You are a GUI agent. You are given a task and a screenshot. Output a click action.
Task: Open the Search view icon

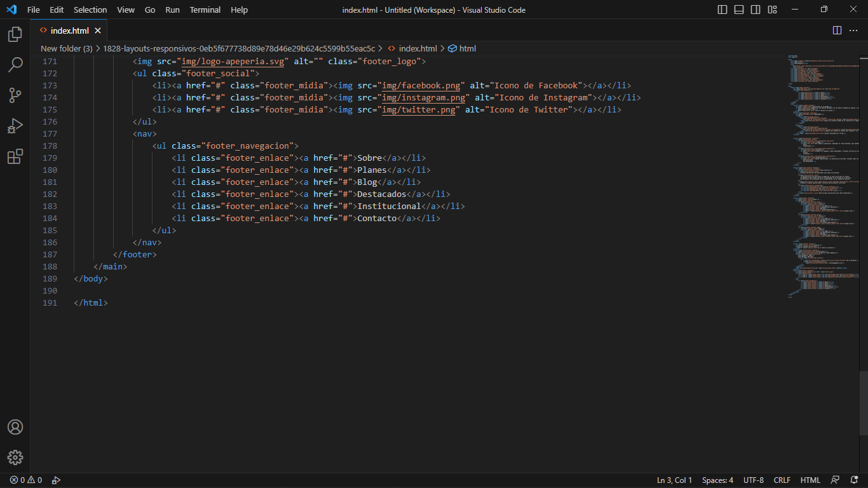(x=15, y=65)
